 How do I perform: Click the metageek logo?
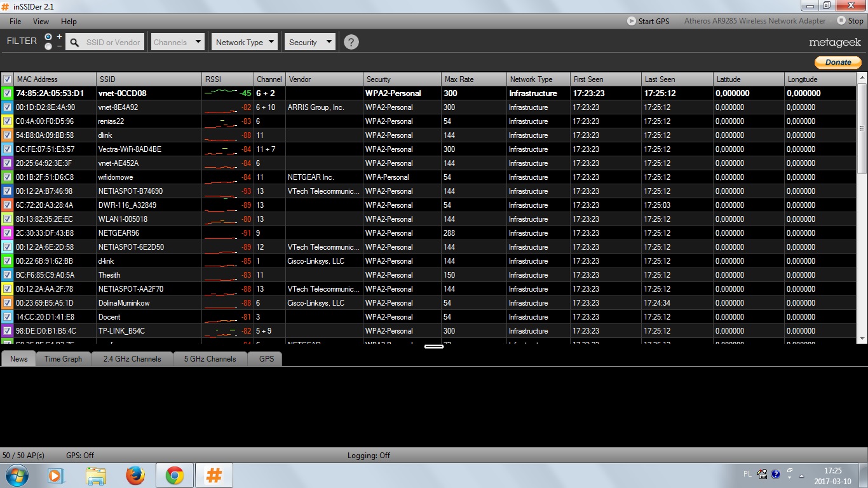[x=835, y=43]
